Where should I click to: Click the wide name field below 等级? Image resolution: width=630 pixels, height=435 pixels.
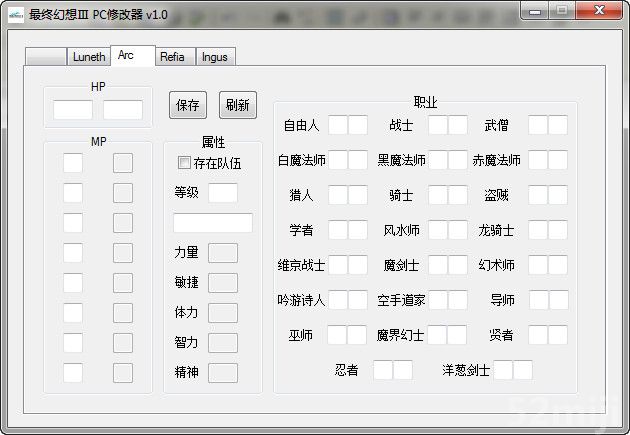click(x=212, y=223)
